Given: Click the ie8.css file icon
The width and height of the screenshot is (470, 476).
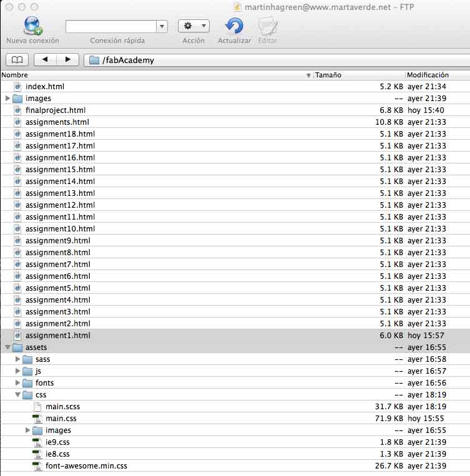Looking at the screenshot, I should 37,454.
